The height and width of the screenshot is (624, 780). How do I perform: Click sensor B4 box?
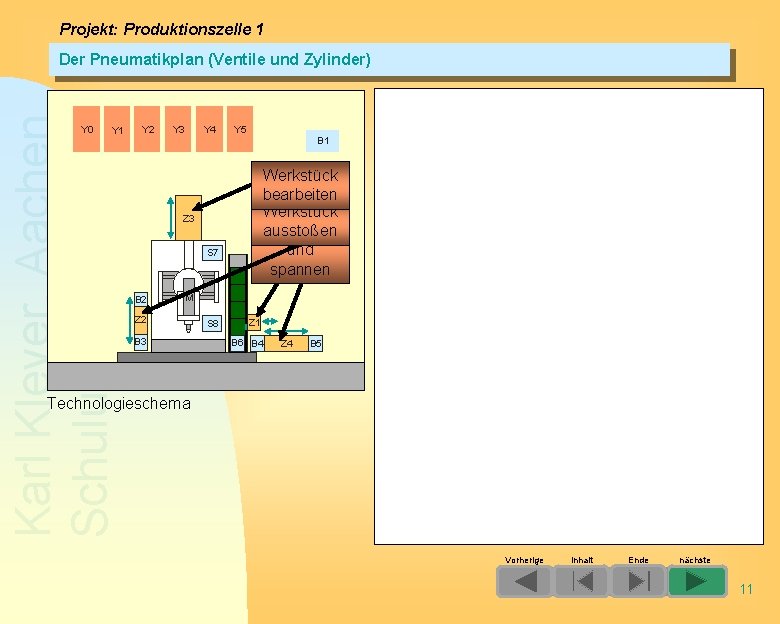pos(257,343)
